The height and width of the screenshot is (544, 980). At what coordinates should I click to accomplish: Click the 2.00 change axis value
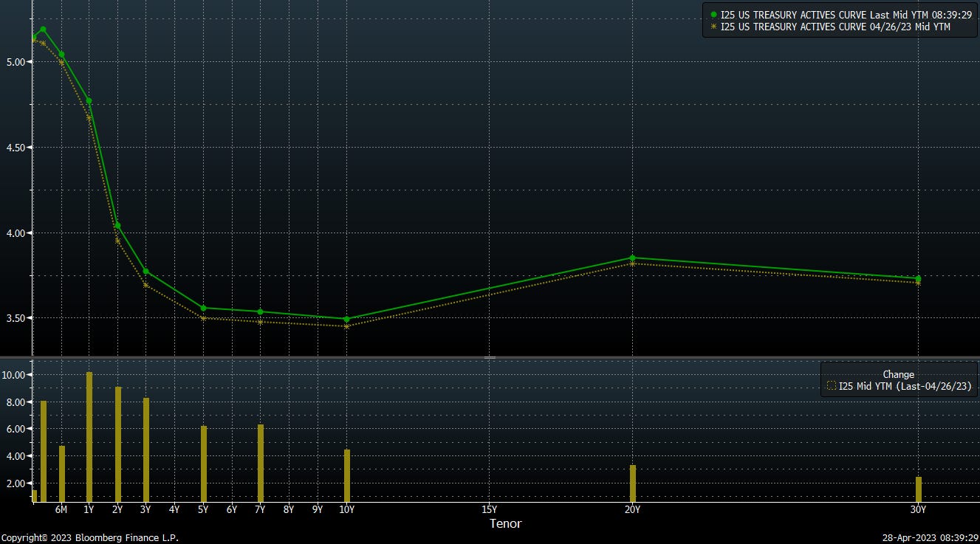pos(16,483)
